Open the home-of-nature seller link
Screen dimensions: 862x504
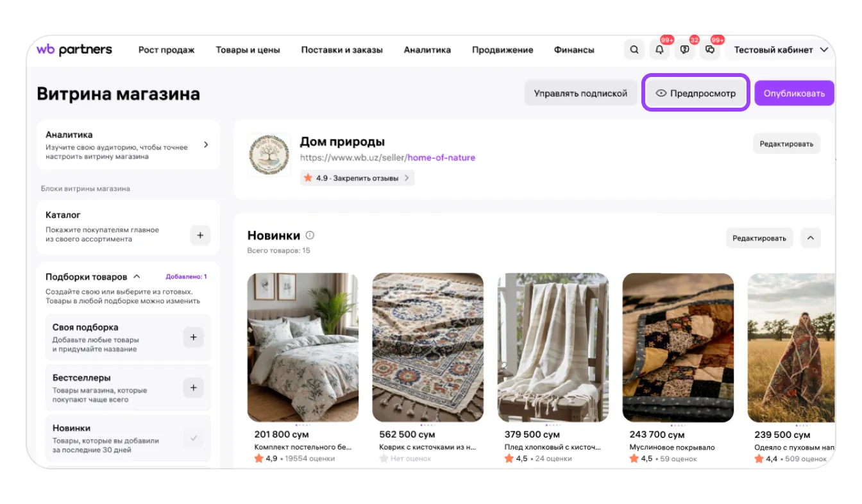(x=441, y=158)
